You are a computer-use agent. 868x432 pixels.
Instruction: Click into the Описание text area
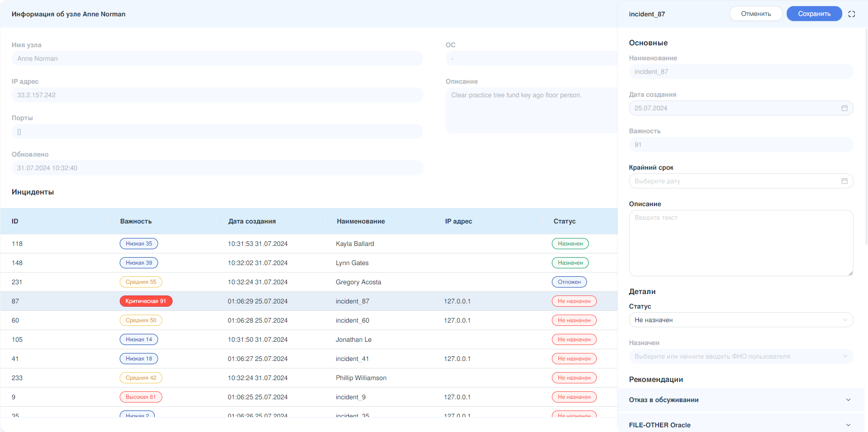pos(740,243)
